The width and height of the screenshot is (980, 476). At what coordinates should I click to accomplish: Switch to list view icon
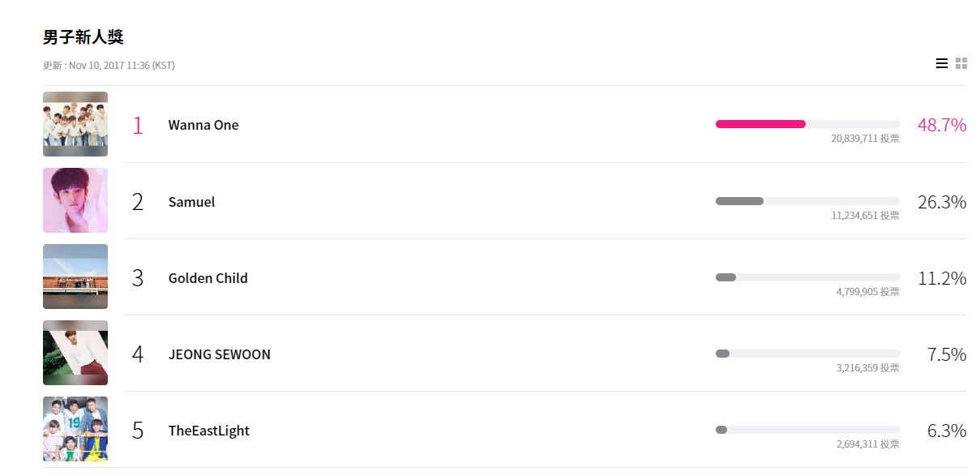(x=941, y=63)
